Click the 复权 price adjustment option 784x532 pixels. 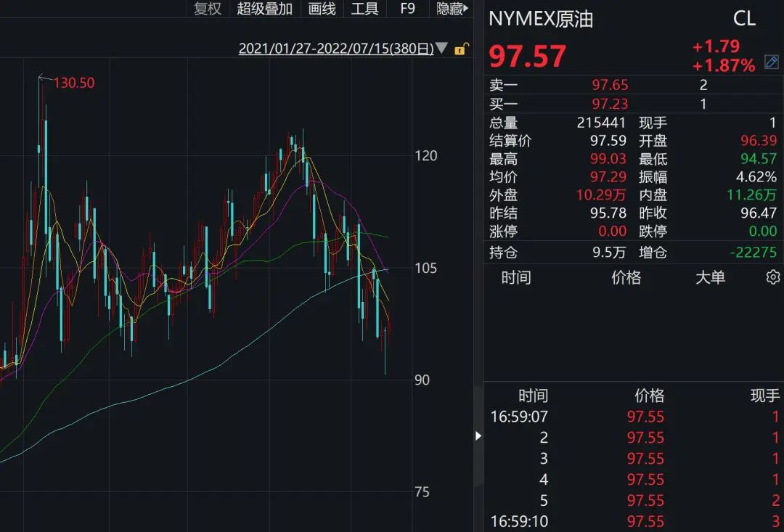pyautogui.click(x=207, y=9)
